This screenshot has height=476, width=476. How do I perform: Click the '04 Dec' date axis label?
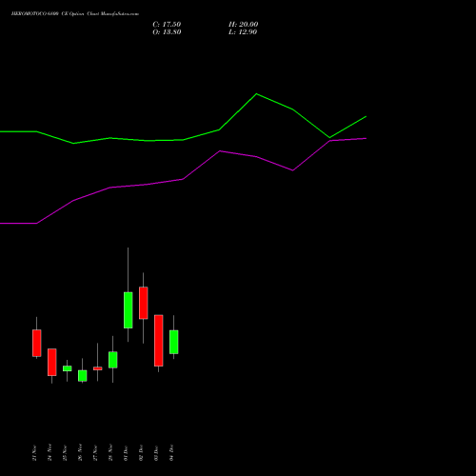coord(171,453)
